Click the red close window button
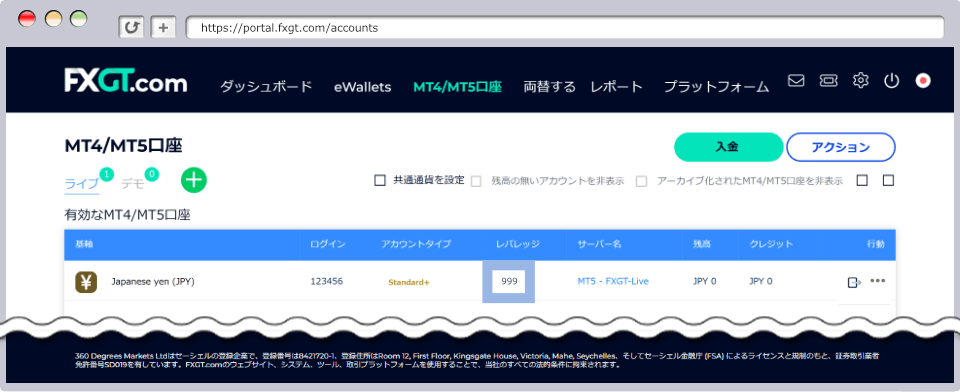The width and height of the screenshot is (960, 392). click(27, 19)
